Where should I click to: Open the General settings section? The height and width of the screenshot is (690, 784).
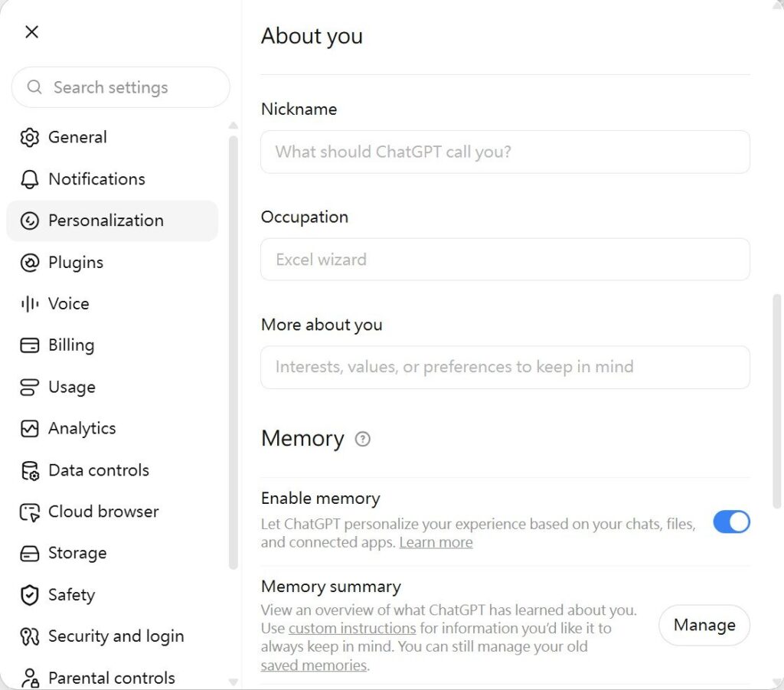pos(112,137)
